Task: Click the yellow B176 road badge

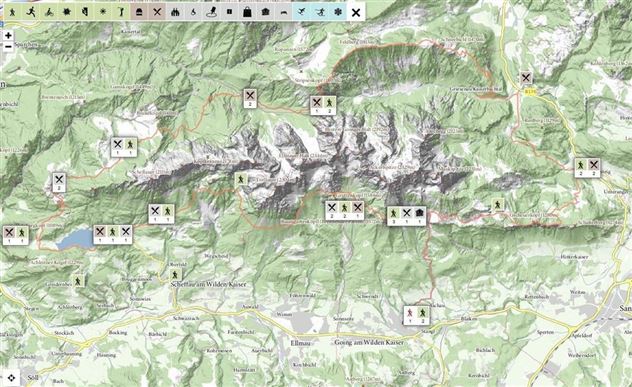Action: (x=531, y=92)
